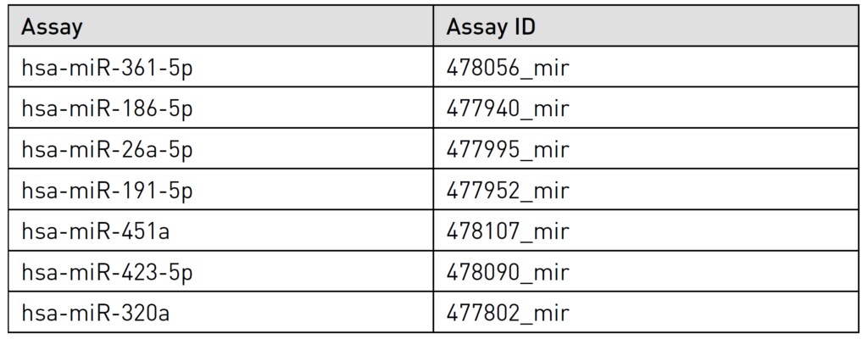The height and width of the screenshot is (339, 868).
Task: Click assay ID 477802_mir
Action: pos(507,313)
